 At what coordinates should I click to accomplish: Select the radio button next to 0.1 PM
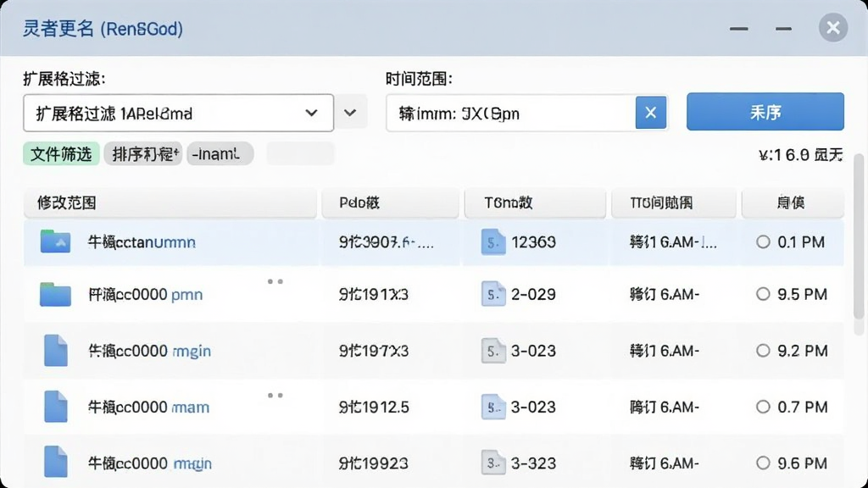[763, 241]
